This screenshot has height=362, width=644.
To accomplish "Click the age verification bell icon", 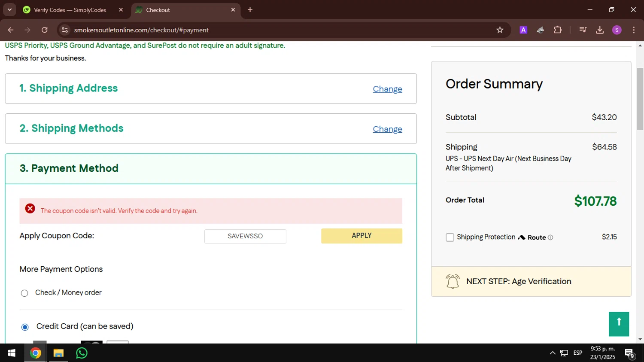I will (x=453, y=281).
